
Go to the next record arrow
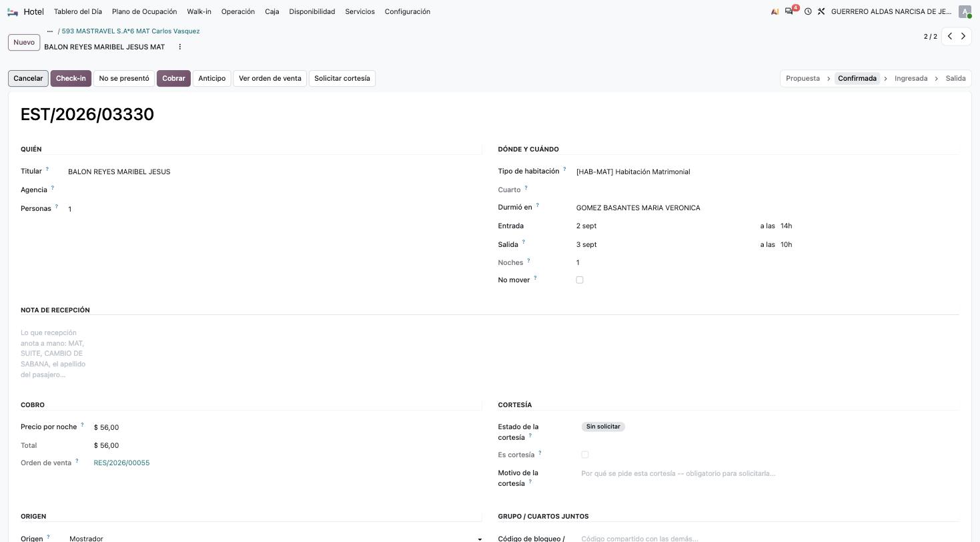963,37
